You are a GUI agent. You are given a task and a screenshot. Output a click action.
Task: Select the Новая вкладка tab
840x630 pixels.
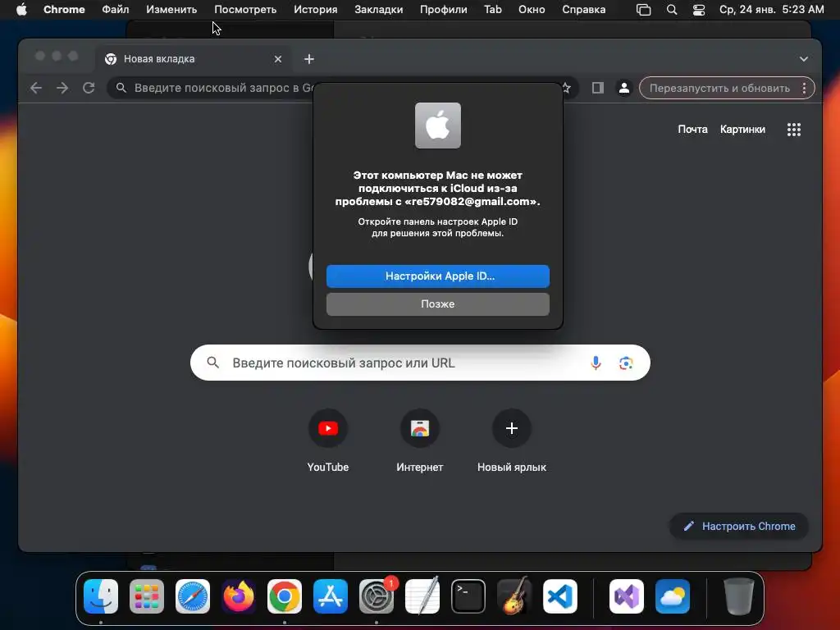[x=194, y=59]
